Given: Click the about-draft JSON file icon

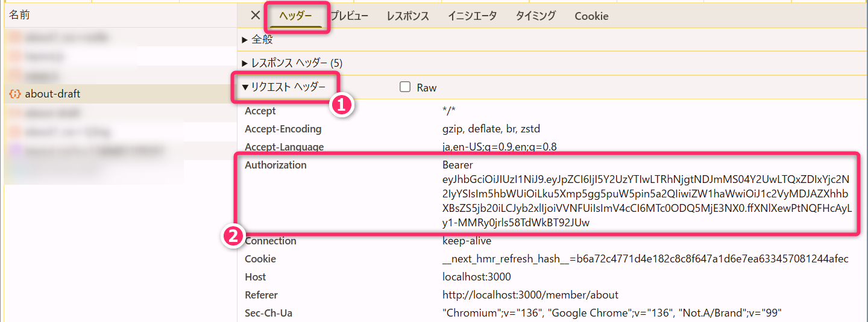Looking at the screenshot, I should click(15, 94).
